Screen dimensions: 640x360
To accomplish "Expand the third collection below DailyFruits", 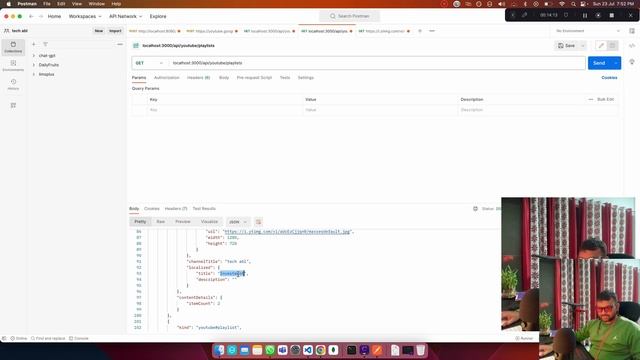I will [34, 74].
